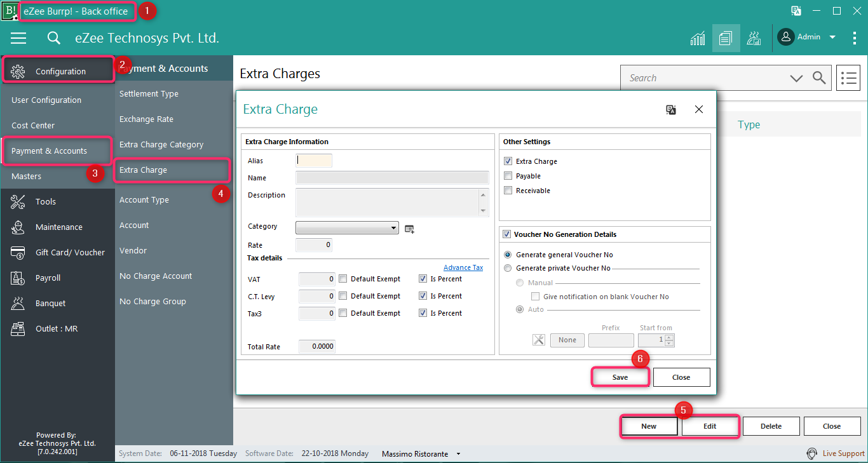Open the Category dropdown

[x=395, y=228]
